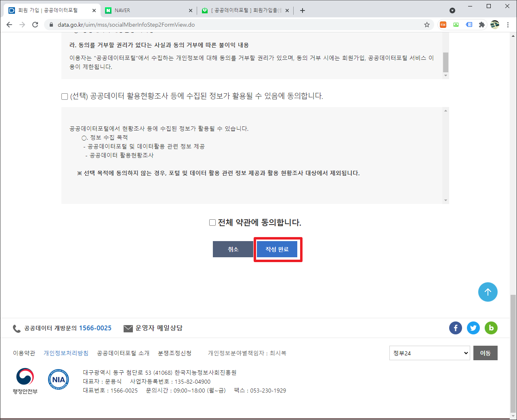Open the blue extension icon in toolbar

pyautogui.click(x=469, y=25)
